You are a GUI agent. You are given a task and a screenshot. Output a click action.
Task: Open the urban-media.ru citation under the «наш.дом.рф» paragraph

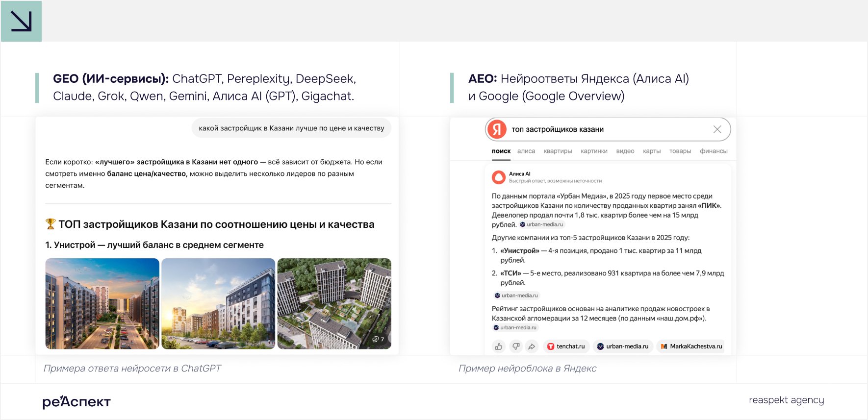tap(515, 327)
